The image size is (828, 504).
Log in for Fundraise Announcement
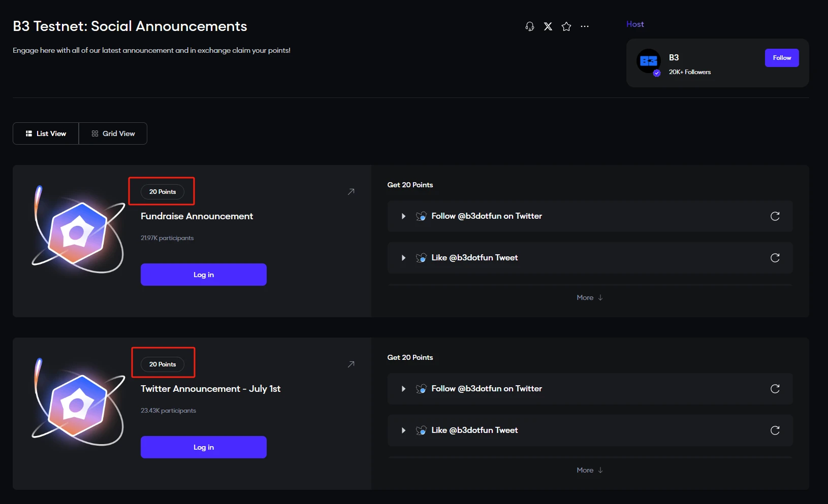203,275
